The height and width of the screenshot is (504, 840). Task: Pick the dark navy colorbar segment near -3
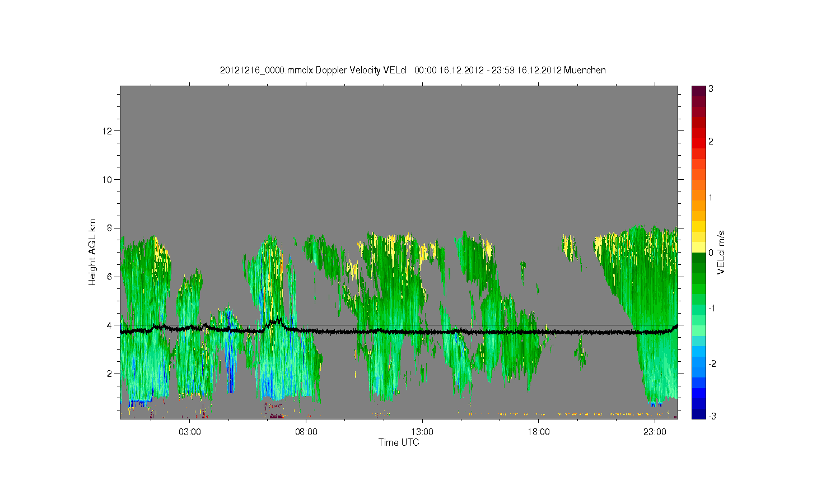click(x=698, y=414)
